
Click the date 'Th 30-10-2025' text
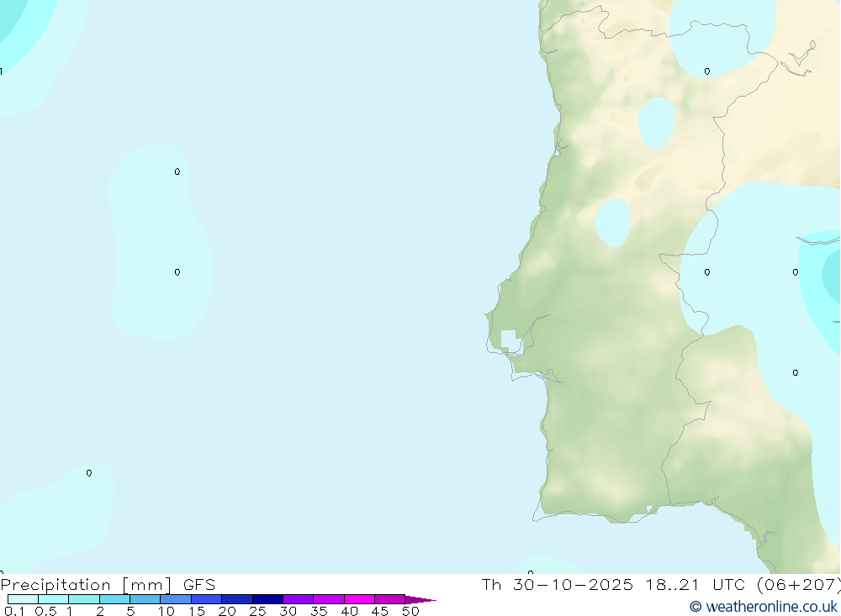pyautogui.click(x=558, y=585)
